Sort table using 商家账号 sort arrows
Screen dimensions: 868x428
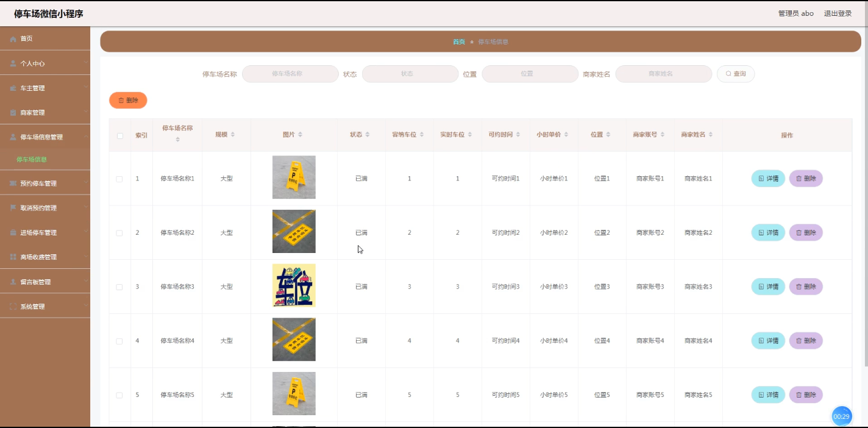click(663, 135)
